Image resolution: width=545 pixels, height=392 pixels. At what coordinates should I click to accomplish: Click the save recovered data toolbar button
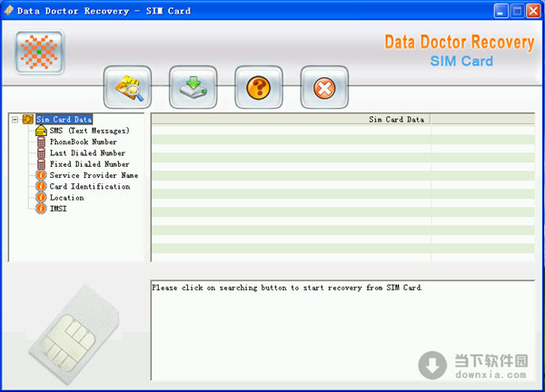pyautogui.click(x=193, y=87)
